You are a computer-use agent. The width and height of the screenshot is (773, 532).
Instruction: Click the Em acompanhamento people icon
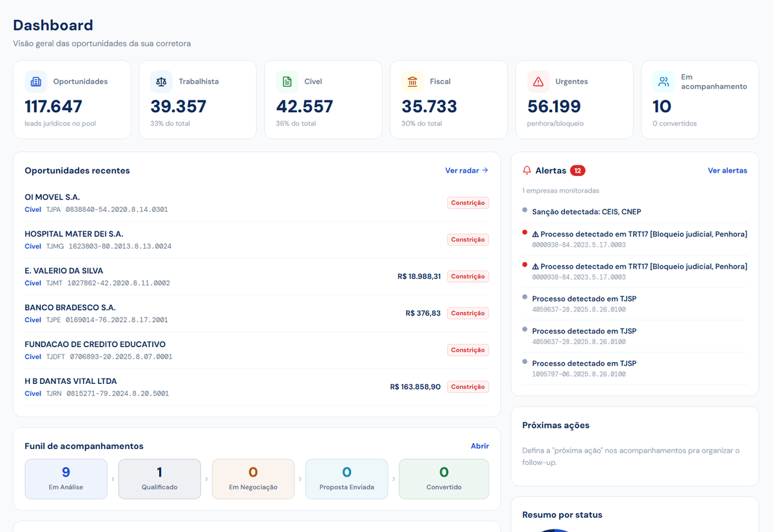coord(663,82)
